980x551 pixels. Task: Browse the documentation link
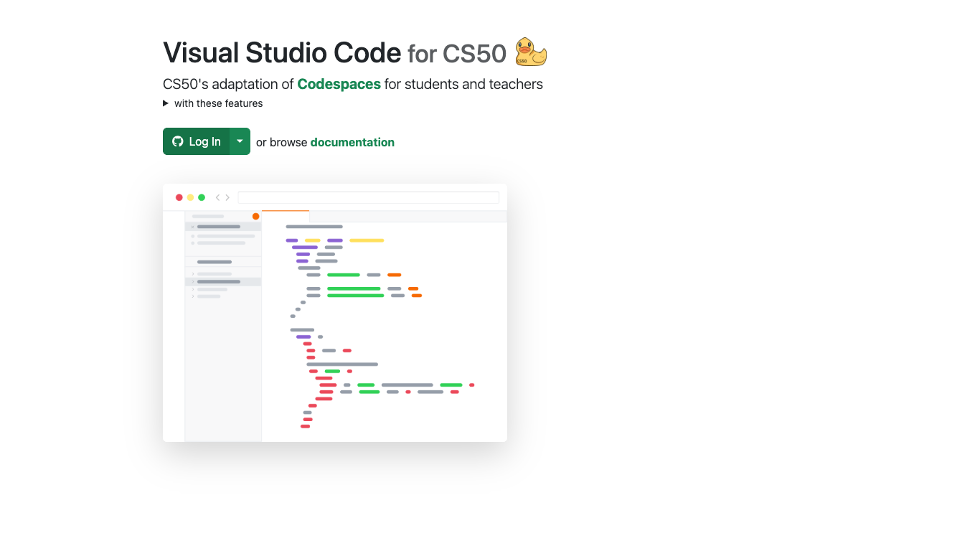[x=352, y=142]
